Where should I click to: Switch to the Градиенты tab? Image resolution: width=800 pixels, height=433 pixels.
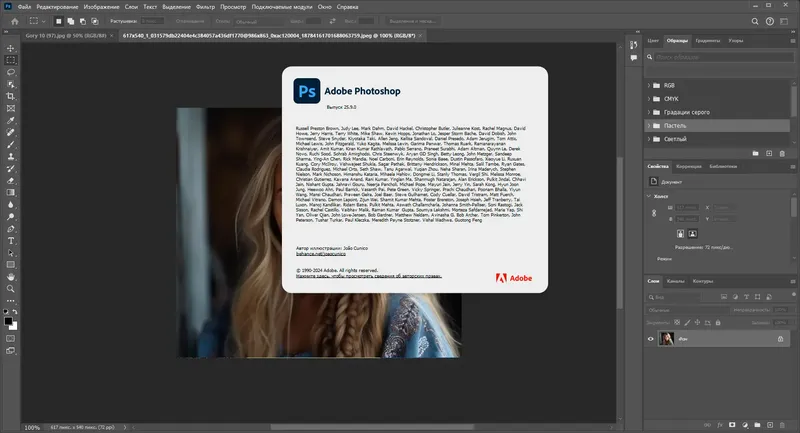pyautogui.click(x=708, y=41)
